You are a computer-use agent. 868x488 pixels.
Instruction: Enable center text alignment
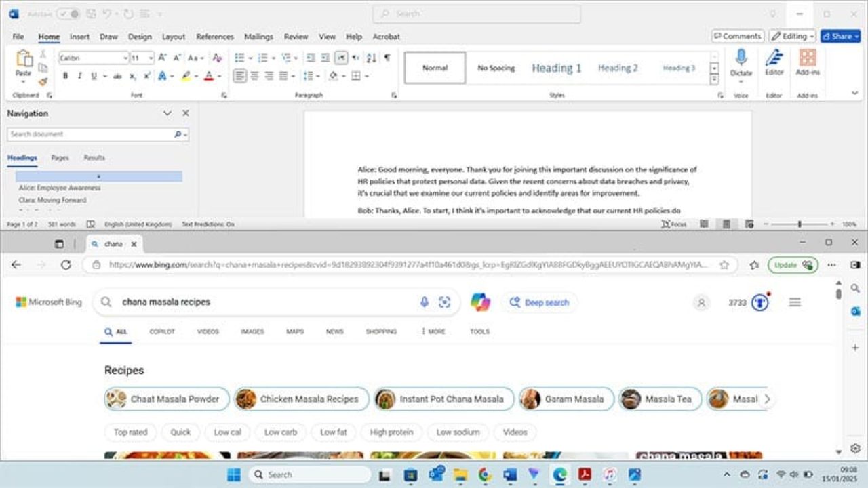[x=255, y=76]
